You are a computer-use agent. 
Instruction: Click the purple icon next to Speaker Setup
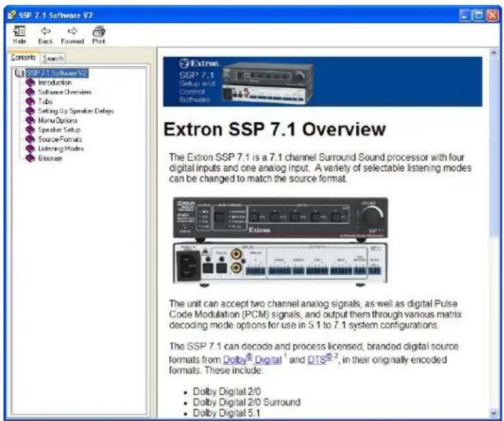point(30,130)
